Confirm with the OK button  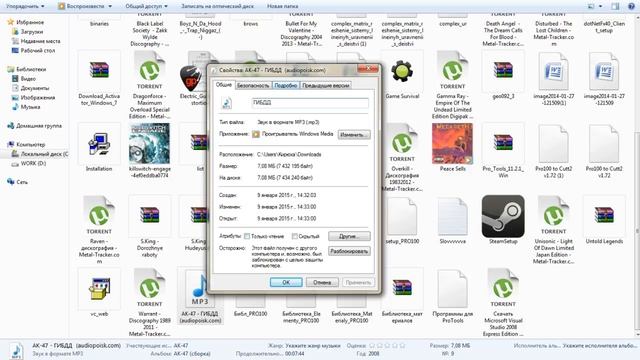[286, 282]
